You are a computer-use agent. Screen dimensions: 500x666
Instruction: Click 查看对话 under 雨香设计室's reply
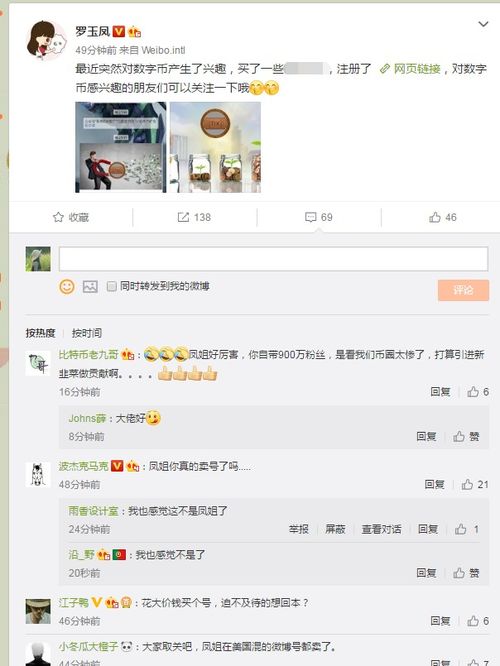tap(381, 529)
